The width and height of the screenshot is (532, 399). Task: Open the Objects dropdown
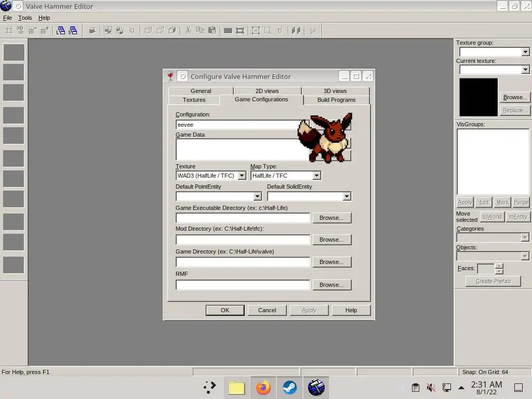pyautogui.click(x=525, y=256)
